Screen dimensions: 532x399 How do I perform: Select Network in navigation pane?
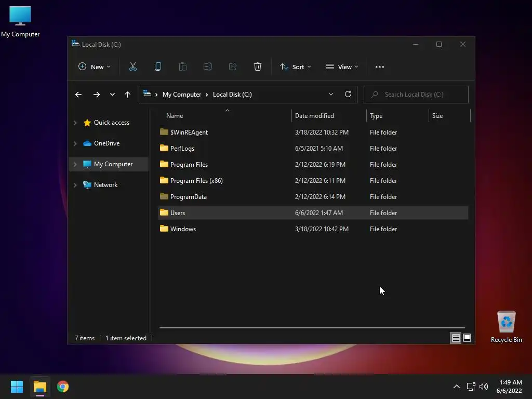point(105,184)
